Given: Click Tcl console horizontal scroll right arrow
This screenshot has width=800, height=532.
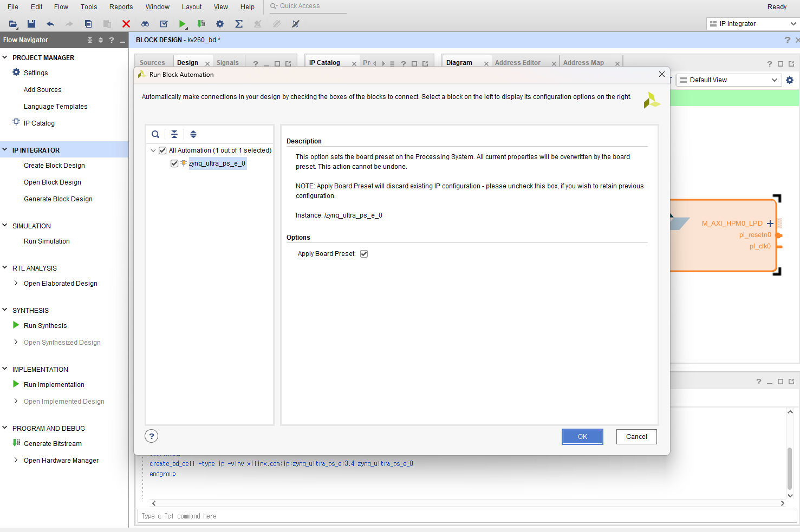Looking at the screenshot, I should click(x=782, y=503).
